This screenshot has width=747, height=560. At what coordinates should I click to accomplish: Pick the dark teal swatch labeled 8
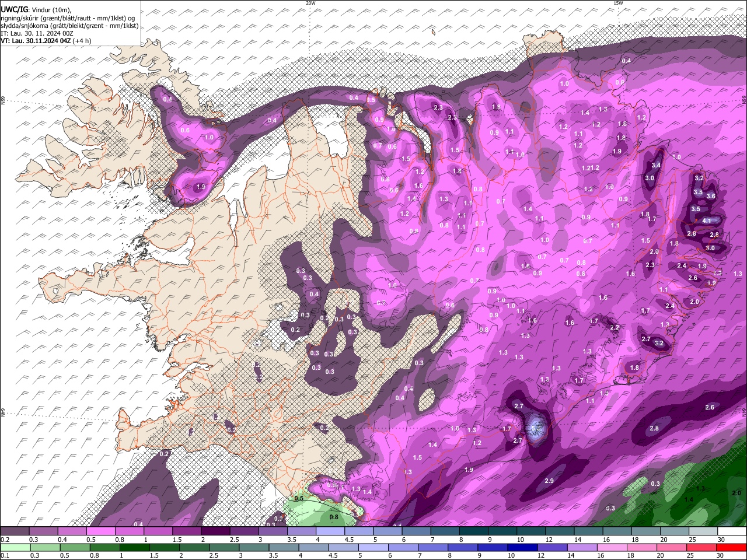(474, 531)
